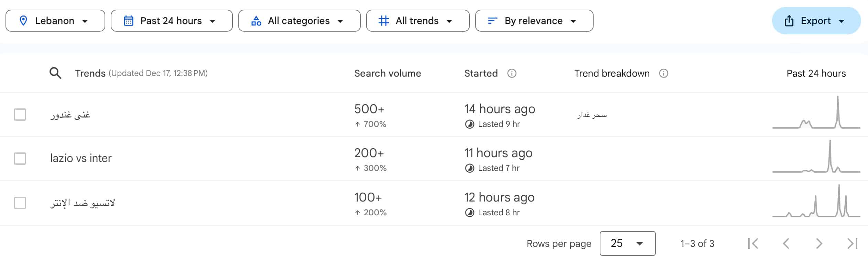Open the All trends filter menu
Viewport: 868px width, 260px height.
point(417,21)
